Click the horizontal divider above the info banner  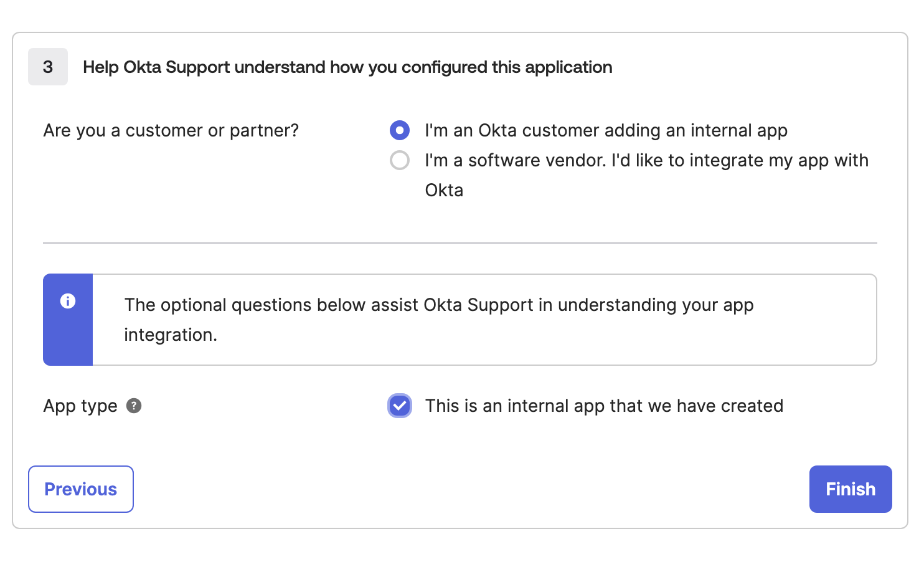[460, 243]
